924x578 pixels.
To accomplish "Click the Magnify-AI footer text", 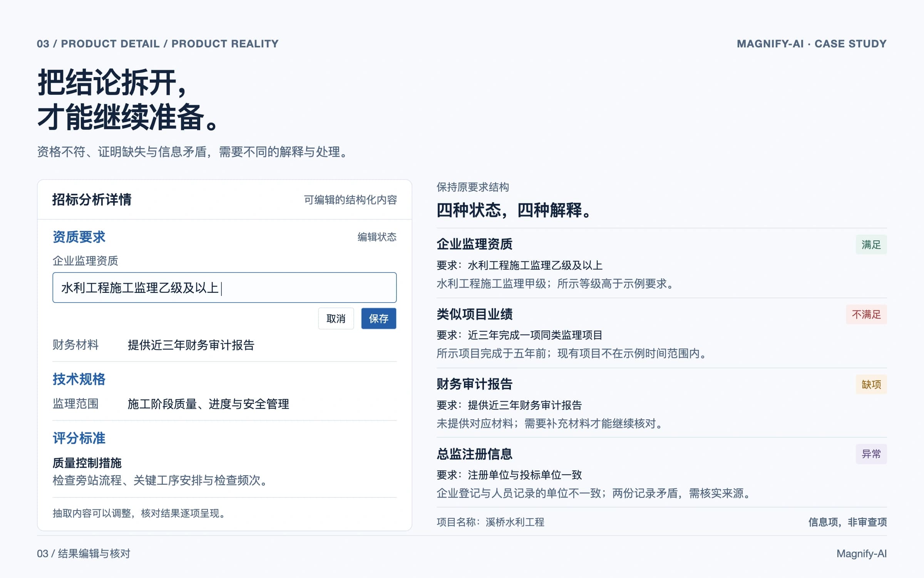I will 862,554.
